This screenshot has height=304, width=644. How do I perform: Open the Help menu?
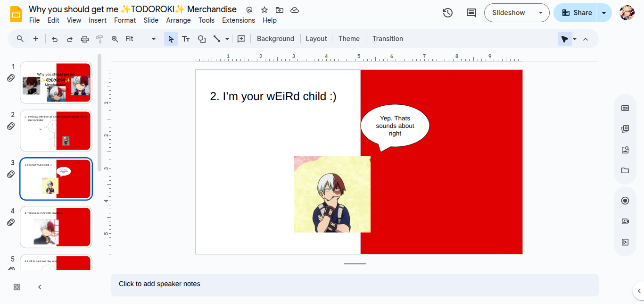pos(270,20)
